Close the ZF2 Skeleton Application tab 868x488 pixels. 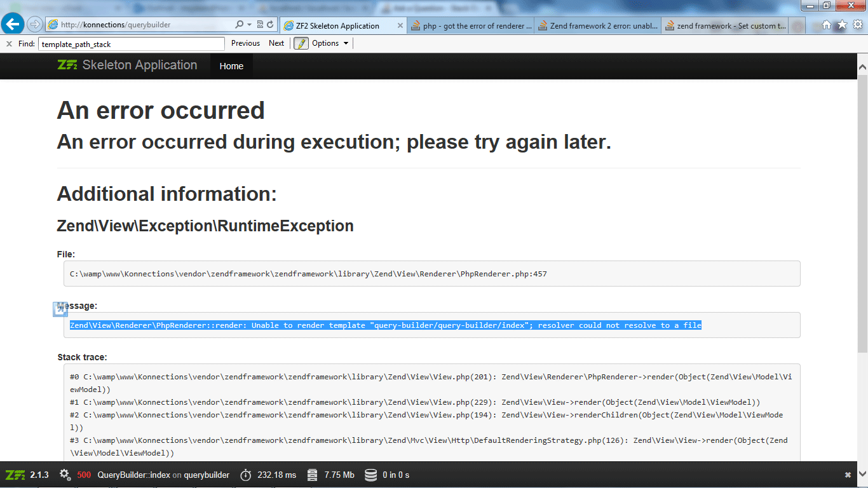coord(400,26)
